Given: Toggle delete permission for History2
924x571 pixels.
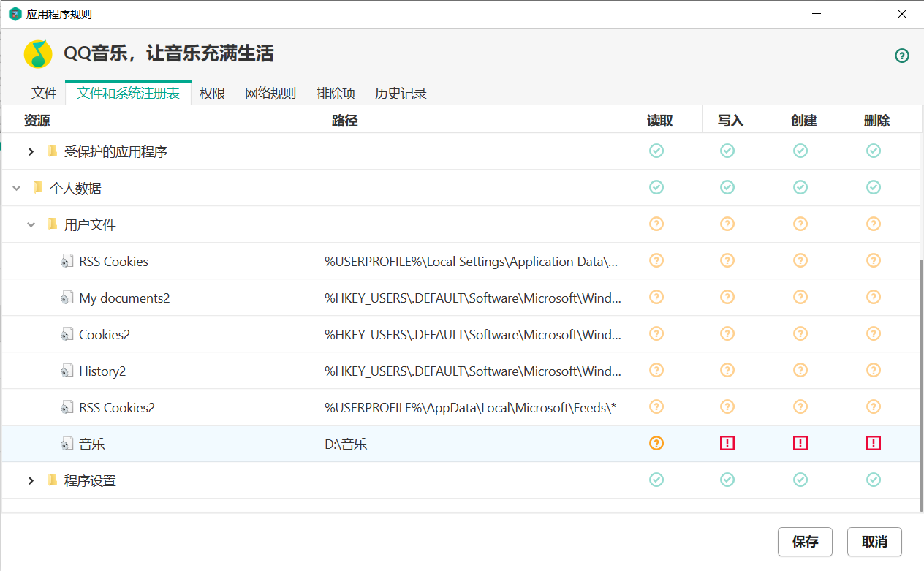Looking at the screenshot, I should (x=874, y=370).
